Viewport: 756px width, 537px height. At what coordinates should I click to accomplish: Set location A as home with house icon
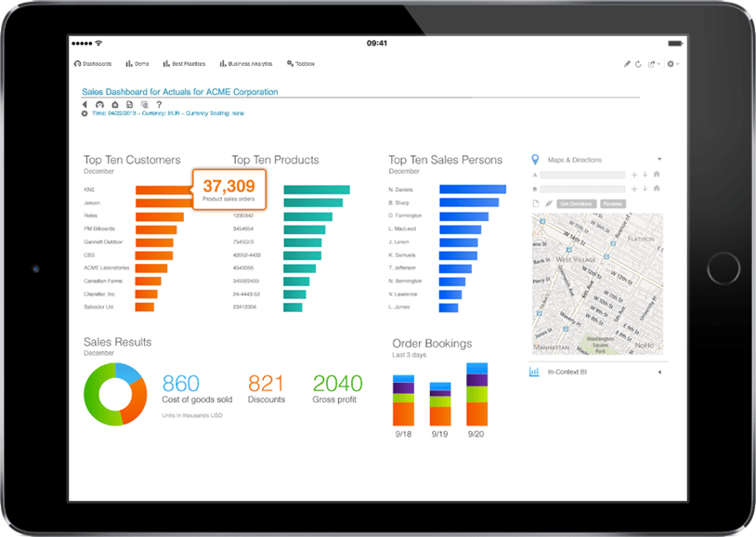(657, 175)
